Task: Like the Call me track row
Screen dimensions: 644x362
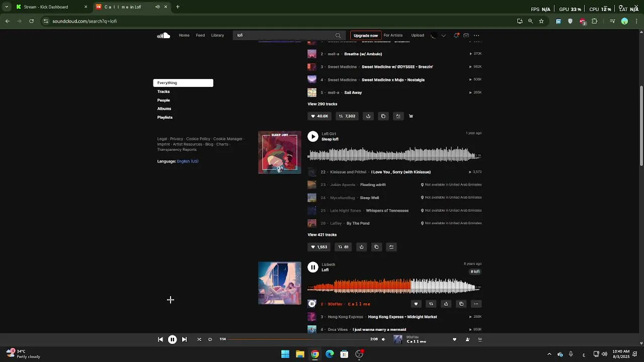Action: (416, 304)
